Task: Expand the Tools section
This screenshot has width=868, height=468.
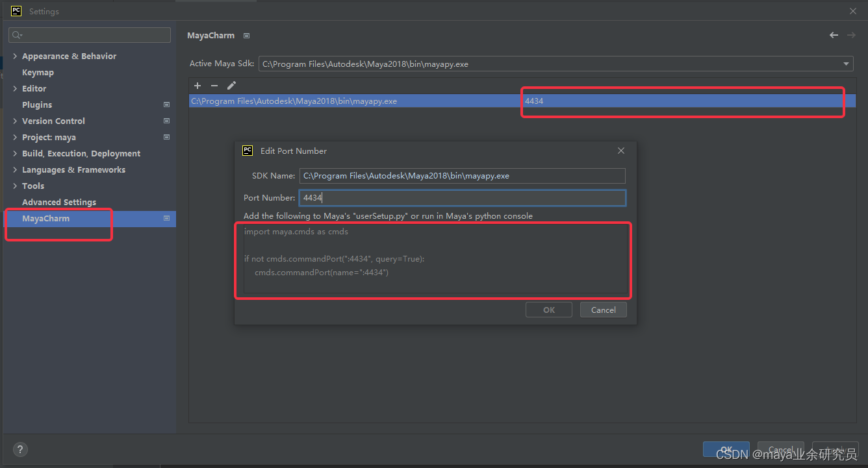Action: click(x=15, y=186)
